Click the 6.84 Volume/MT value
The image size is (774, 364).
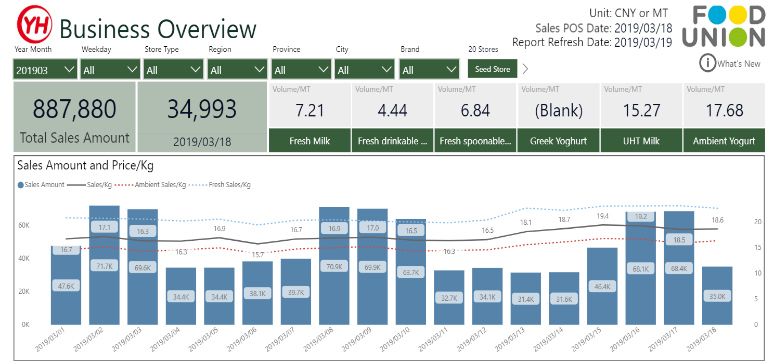pos(475,111)
